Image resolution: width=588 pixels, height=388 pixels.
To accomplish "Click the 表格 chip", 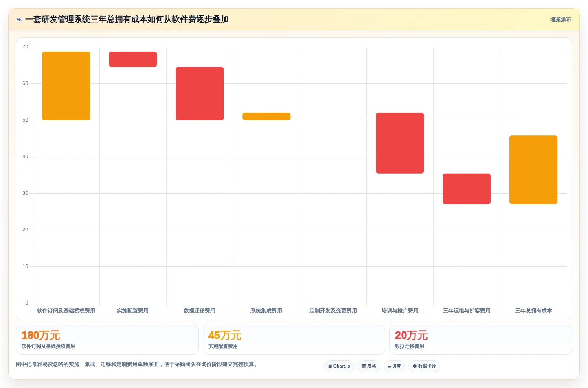I will (369, 366).
